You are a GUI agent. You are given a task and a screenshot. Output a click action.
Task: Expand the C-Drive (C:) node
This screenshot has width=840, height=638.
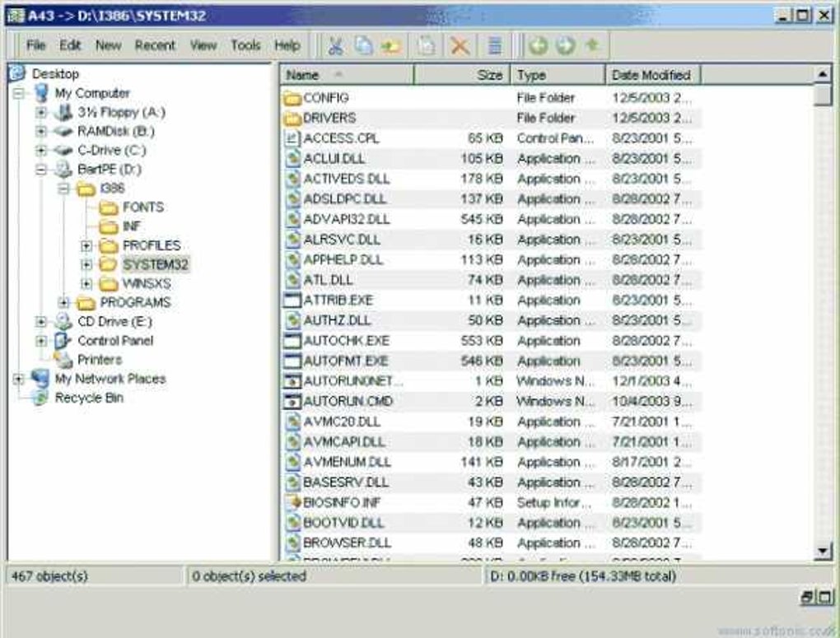click(x=41, y=151)
